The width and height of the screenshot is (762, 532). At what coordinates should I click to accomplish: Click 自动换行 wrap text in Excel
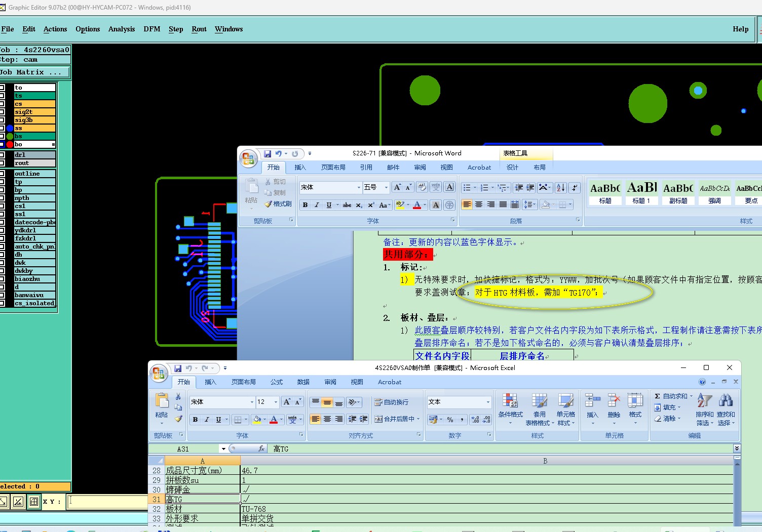pos(391,402)
